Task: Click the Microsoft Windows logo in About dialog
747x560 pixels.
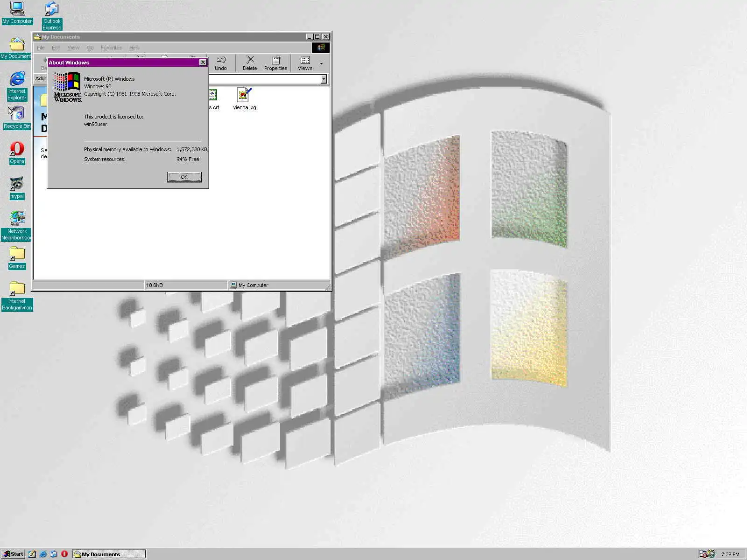Action: pos(68,87)
